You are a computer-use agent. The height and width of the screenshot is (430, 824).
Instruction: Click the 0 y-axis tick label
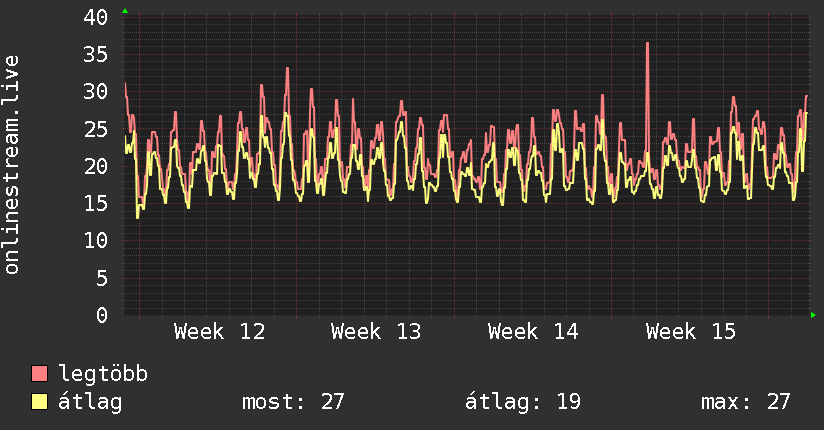tap(102, 316)
